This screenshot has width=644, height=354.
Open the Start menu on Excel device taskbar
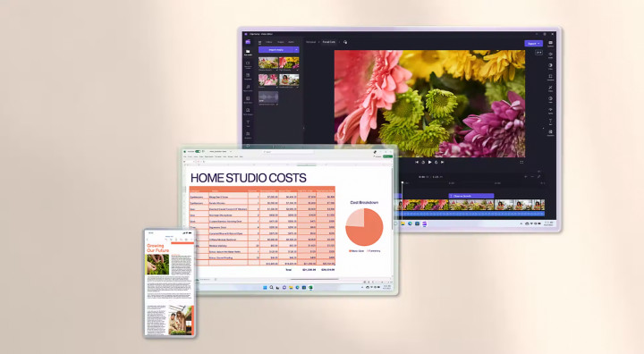tap(265, 288)
